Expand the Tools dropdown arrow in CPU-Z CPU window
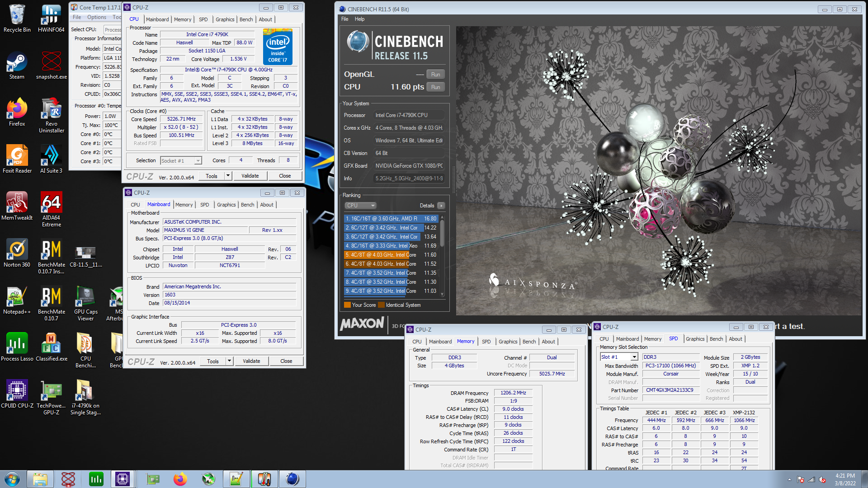The image size is (868, 488). (x=228, y=176)
